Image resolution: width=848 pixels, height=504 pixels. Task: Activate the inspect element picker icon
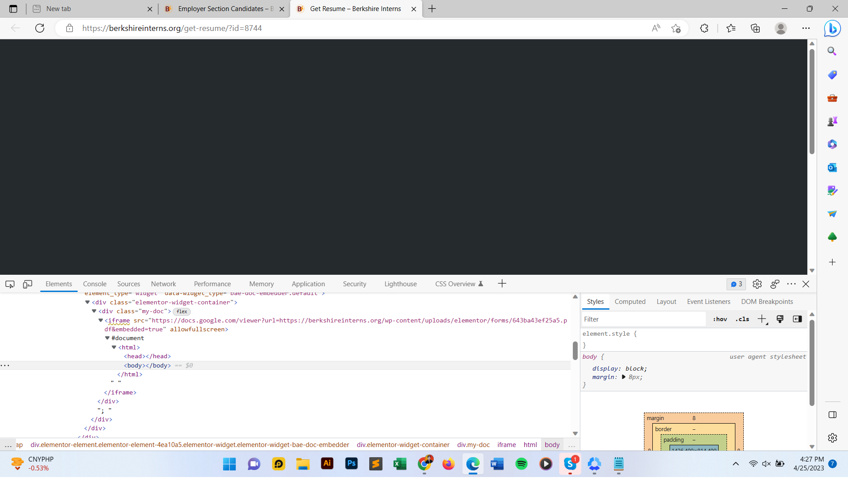(10, 284)
